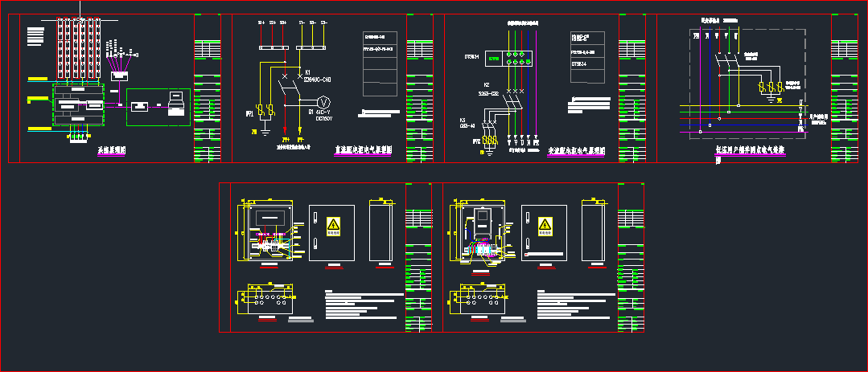Click the equipment list table in the DC sheet
This screenshot has width=868, height=372.
[x=381, y=64]
